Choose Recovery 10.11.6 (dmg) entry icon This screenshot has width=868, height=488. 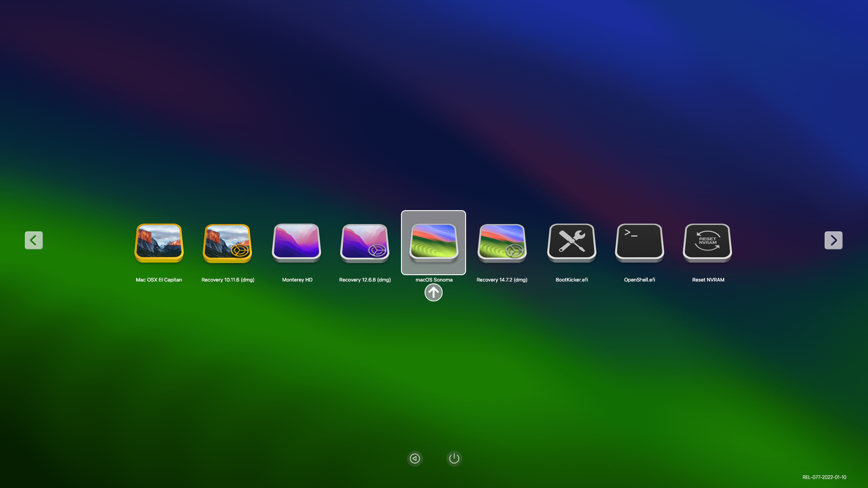[x=227, y=243]
